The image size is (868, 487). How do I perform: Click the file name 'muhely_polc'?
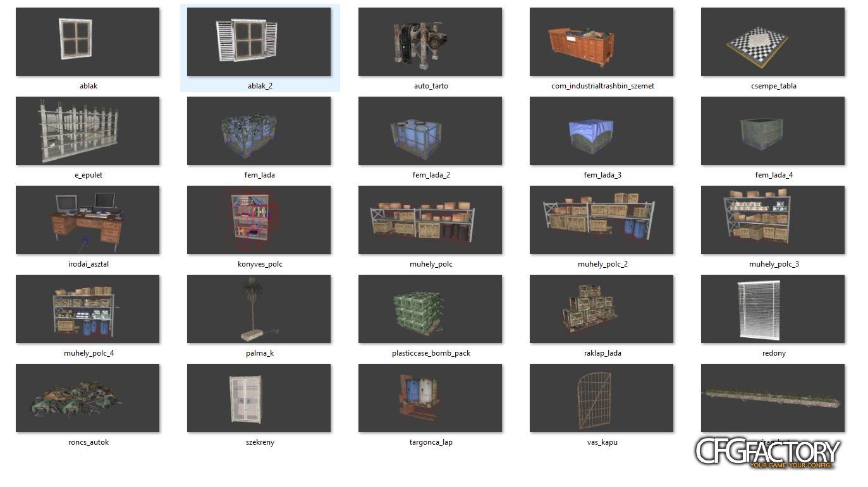click(x=431, y=264)
